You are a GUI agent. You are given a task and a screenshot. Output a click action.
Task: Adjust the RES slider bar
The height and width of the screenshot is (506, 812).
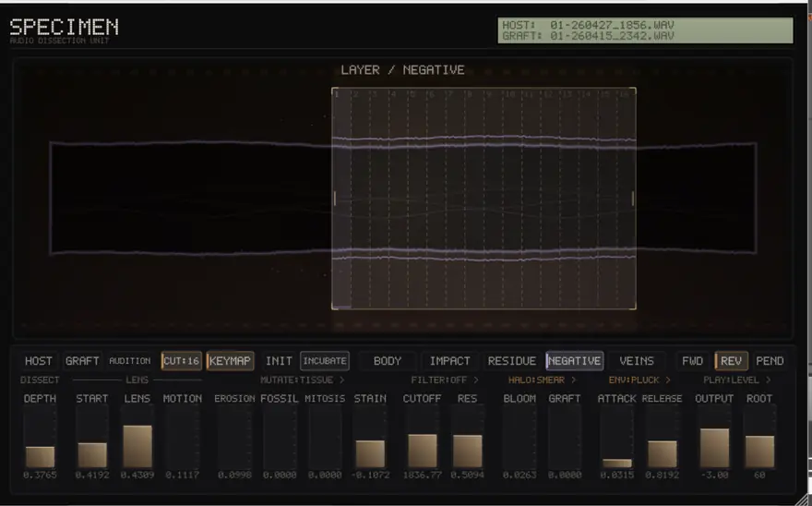point(467,438)
